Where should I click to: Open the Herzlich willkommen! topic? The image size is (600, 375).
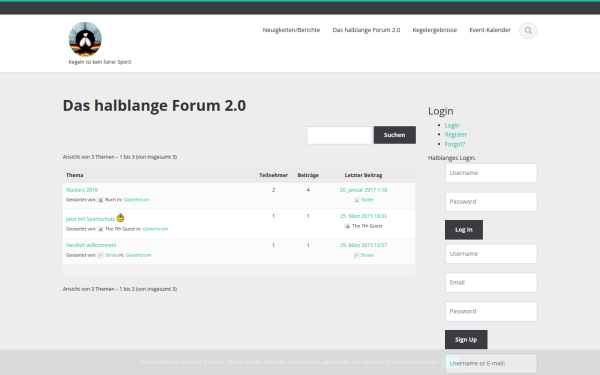(x=91, y=245)
